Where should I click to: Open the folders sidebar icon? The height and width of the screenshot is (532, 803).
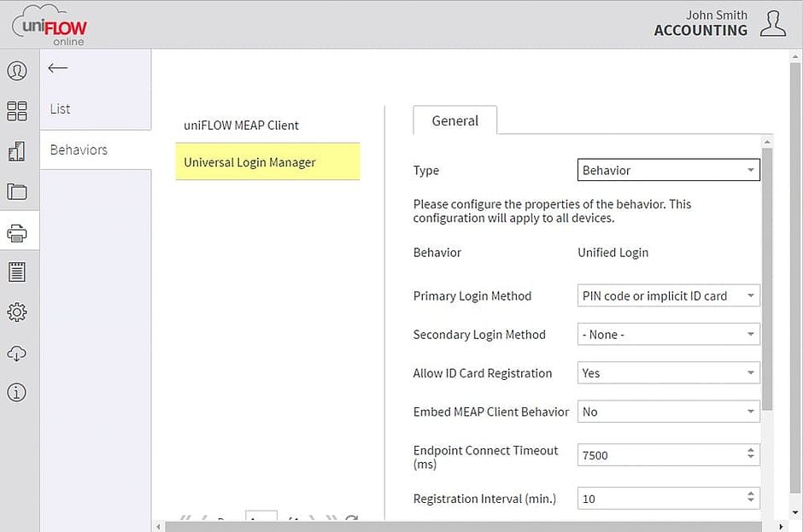coord(17,191)
